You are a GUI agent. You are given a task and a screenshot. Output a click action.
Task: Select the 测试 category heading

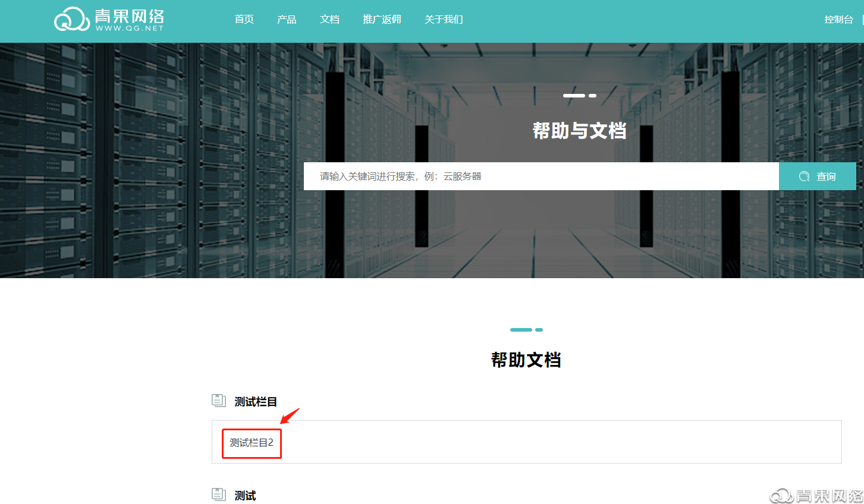pyautogui.click(x=245, y=496)
